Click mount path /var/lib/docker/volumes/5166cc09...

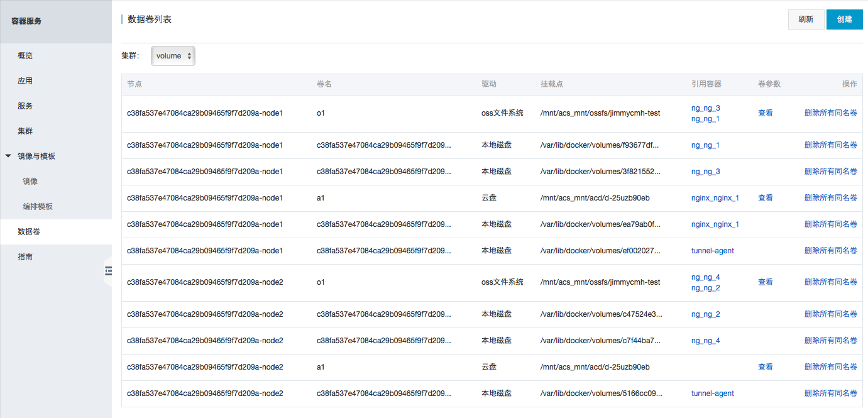[602, 393]
